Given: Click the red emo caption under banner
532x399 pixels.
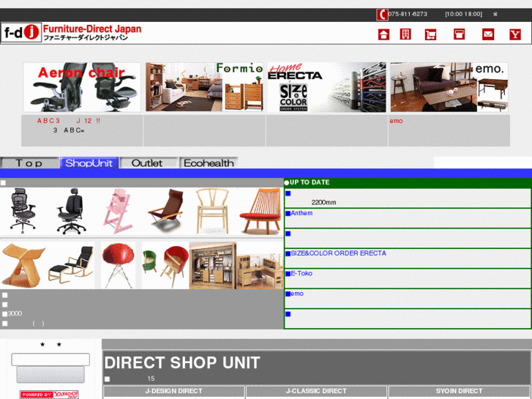Looking at the screenshot, I should tap(396, 121).
